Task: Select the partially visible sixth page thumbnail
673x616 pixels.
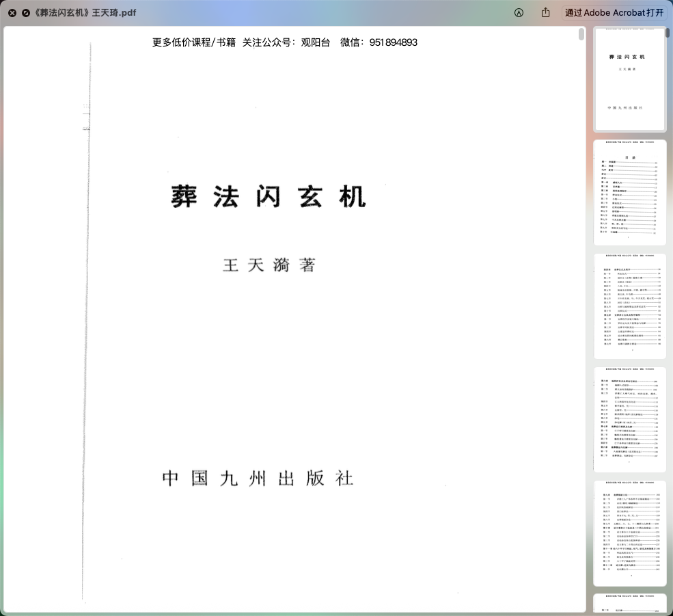Action: (629, 604)
